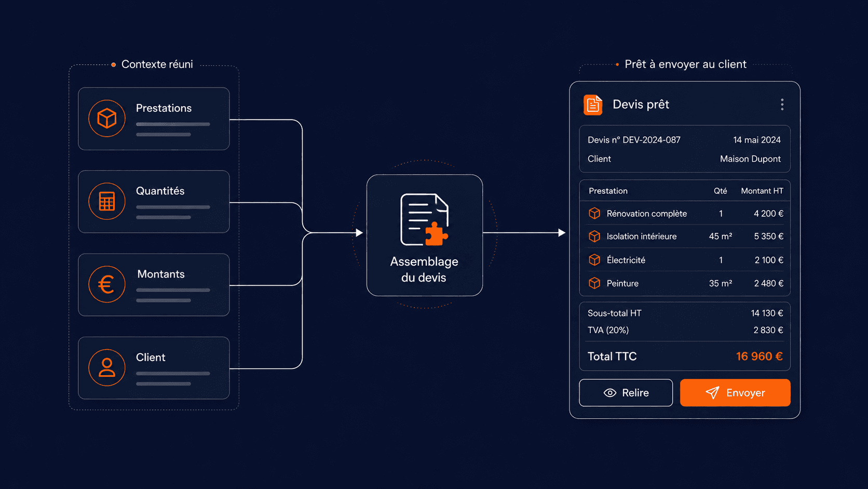
Task: Click the orange Devis prêt document icon
Action: point(593,105)
